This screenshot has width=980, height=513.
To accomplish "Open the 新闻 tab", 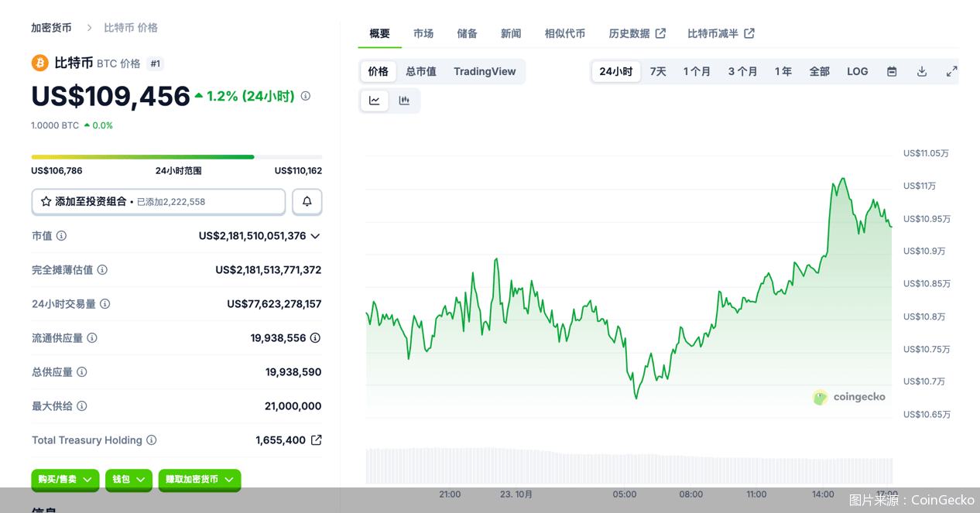I will 511,33.
